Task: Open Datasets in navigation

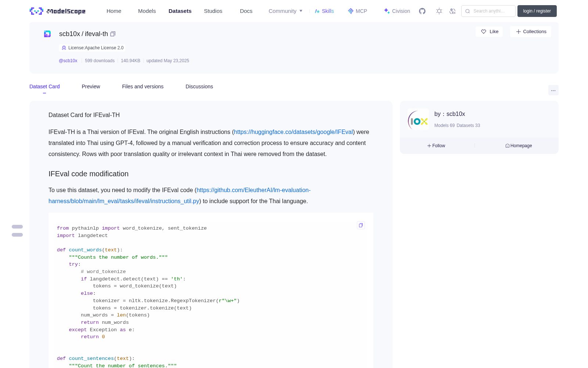Action: coord(180,11)
